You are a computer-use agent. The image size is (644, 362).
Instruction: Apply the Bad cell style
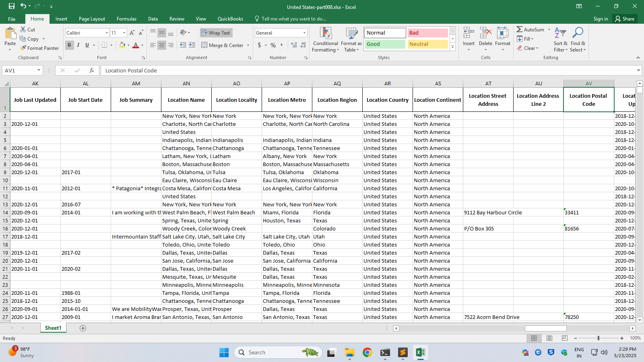428,33
